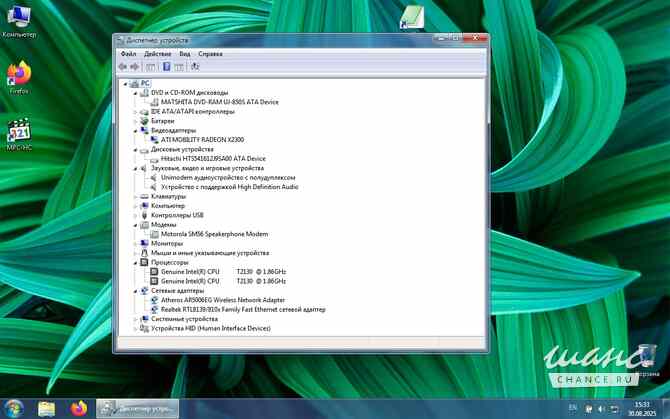This screenshot has height=419, width=670.
Task: Expand the IDE ATA/ATAPI контроллеры branch
Action: [x=135, y=112]
